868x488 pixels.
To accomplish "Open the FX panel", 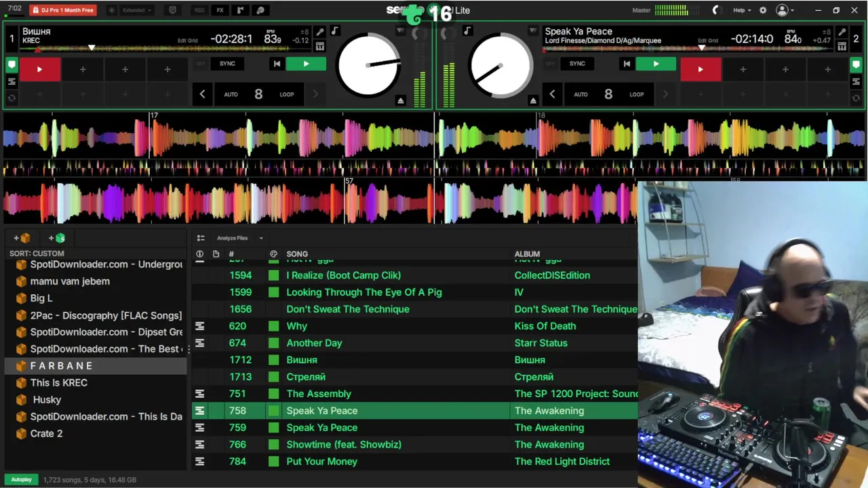I will pyautogui.click(x=220, y=10).
